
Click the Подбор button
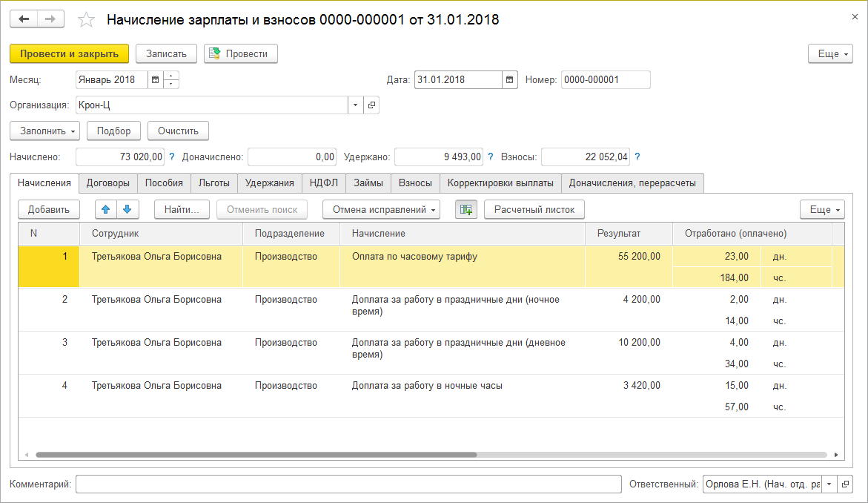point(113,131)
